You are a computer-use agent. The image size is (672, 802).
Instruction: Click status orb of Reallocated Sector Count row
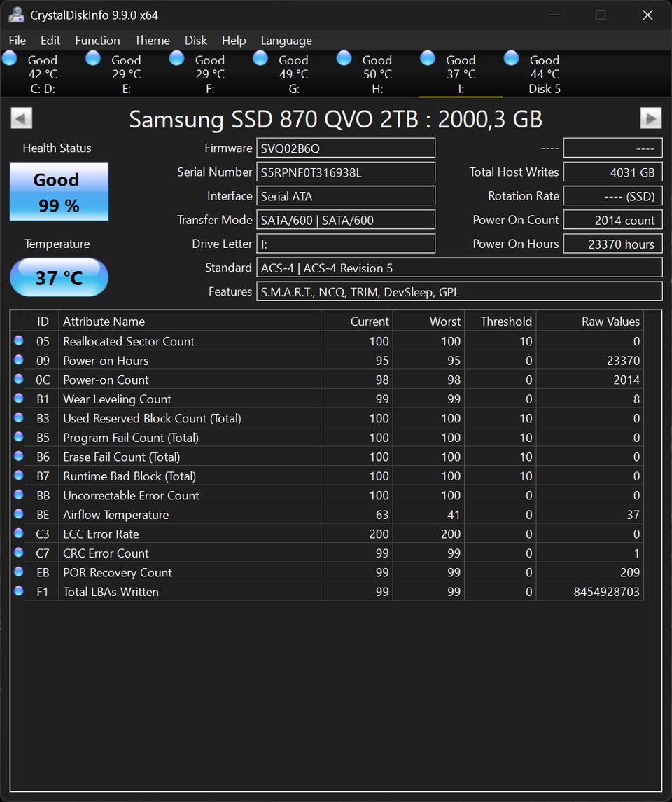[x=19, y=340]
